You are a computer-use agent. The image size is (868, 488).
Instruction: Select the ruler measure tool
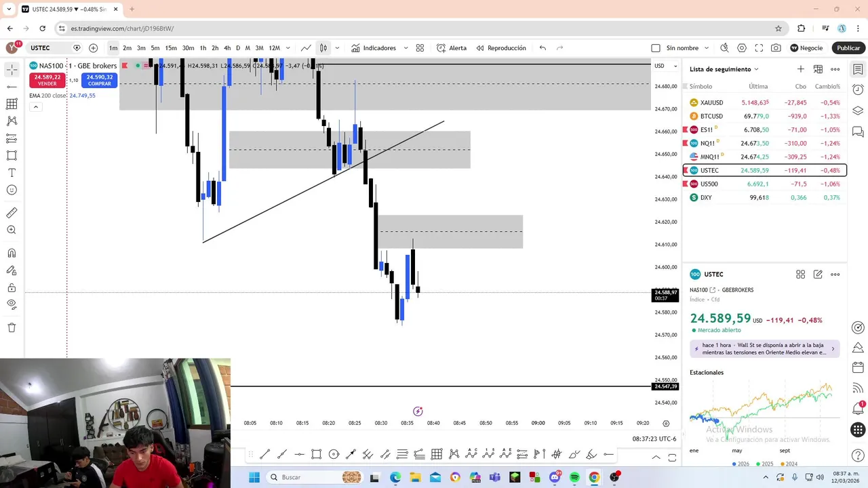[12, 213]
